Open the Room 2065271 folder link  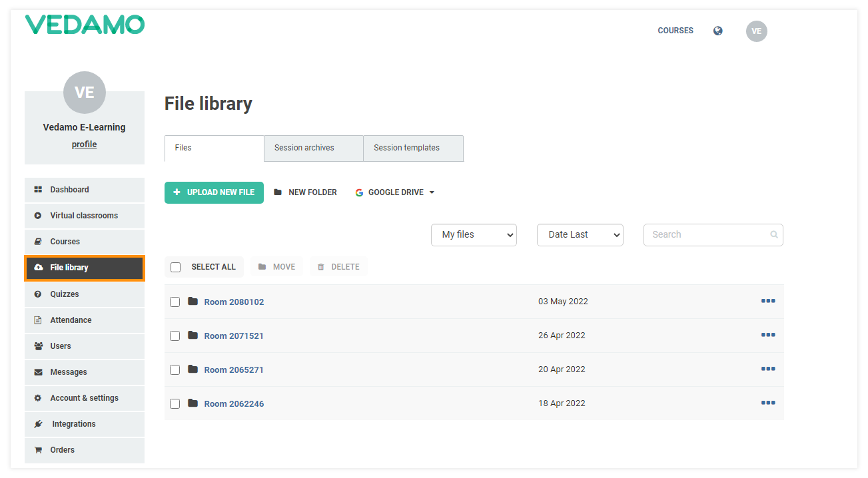234,369
